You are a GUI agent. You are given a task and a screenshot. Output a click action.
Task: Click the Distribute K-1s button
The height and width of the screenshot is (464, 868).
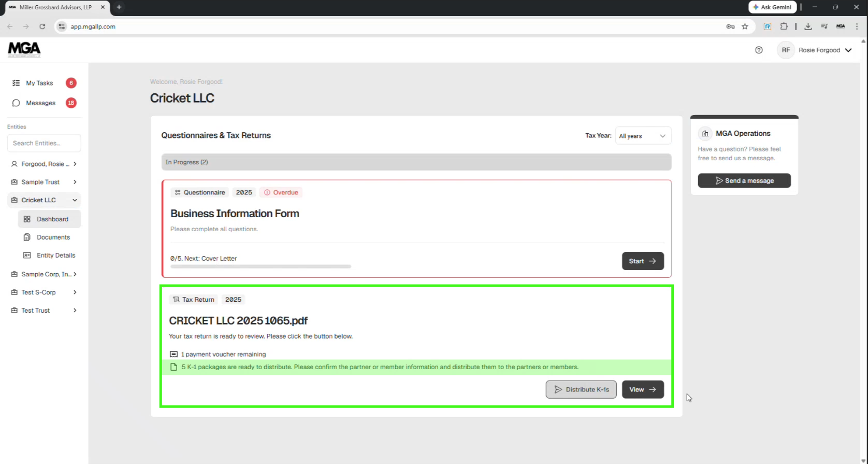coord(581,389)
